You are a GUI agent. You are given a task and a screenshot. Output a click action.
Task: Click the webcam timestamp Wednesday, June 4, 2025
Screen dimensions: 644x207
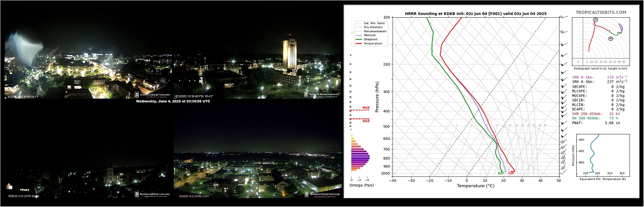[x=173, y=101]
